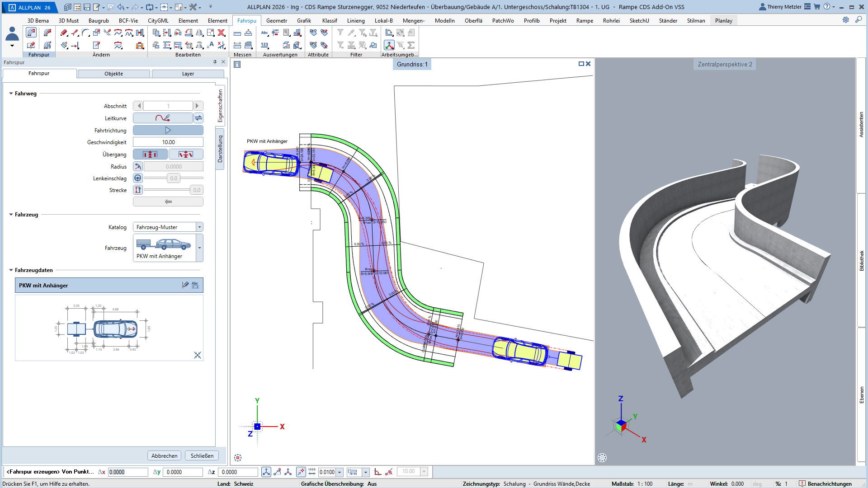Click the Abc text label tool in Auswertungen
The height and width of the screenshot is (488, 868).
coord(264,33)
